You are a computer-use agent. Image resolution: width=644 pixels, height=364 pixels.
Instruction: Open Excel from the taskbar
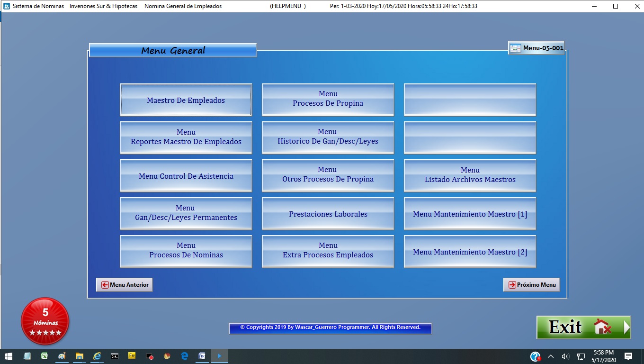click(x=44, y=356)
